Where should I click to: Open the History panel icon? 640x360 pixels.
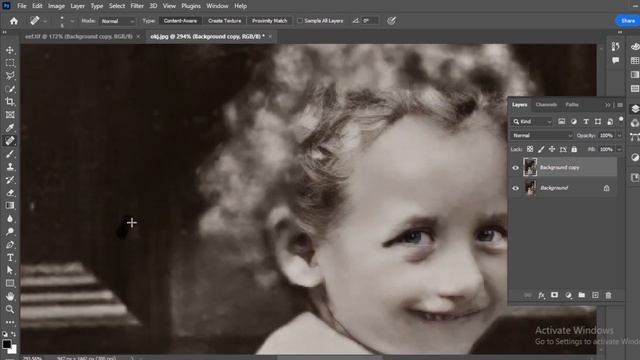click(x=616, y=47)
